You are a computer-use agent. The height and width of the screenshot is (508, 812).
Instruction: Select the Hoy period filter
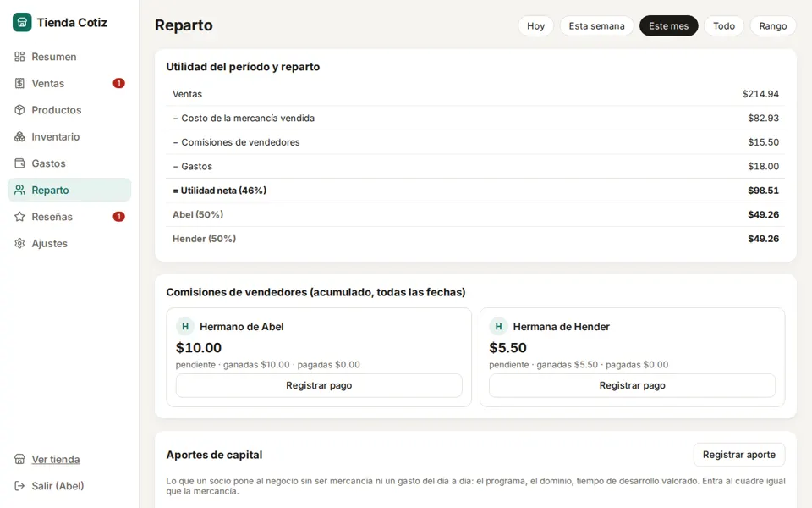(x=535, y=26)
